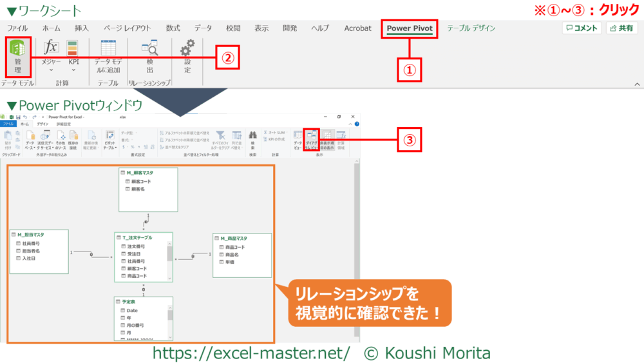Click the 共有 share button
The image size is (644, 363).
[x=621, y=28]
